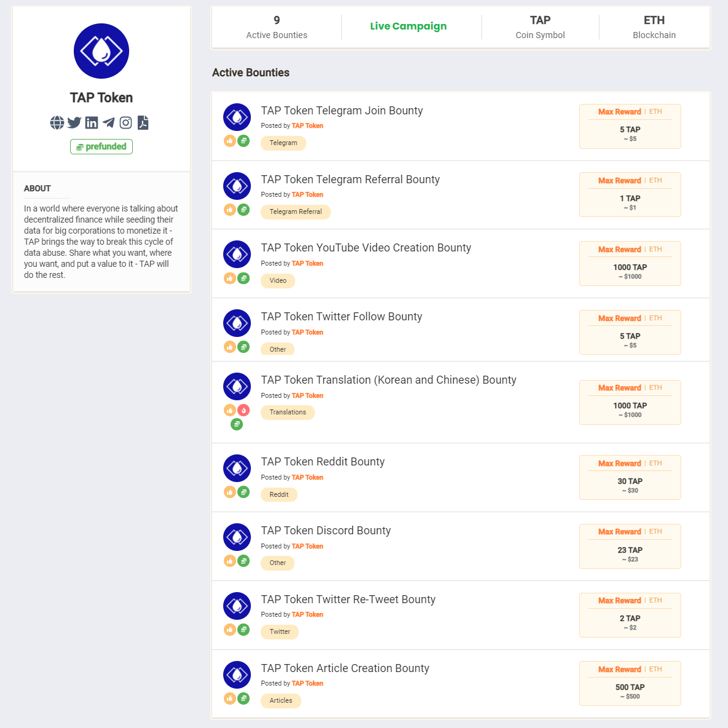Select the Telegram Referral tag
Viewport: 728px width, 728px height.
click(296, 212)
